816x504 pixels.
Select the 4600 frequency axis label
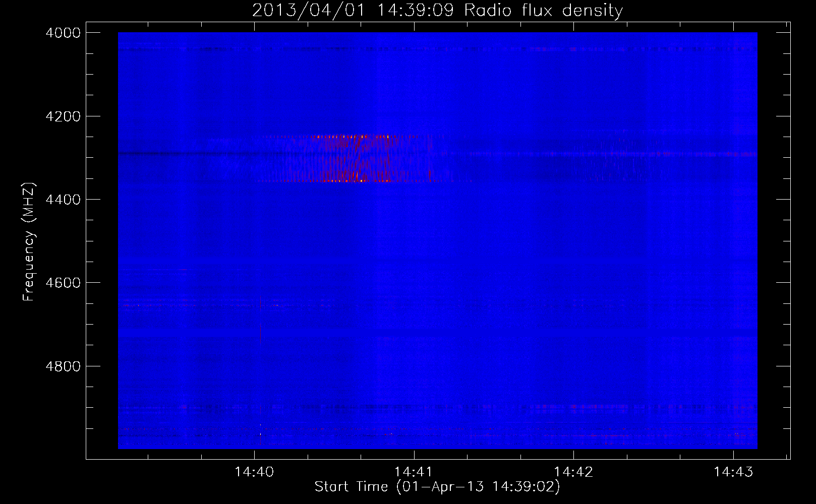click(63, 283)
